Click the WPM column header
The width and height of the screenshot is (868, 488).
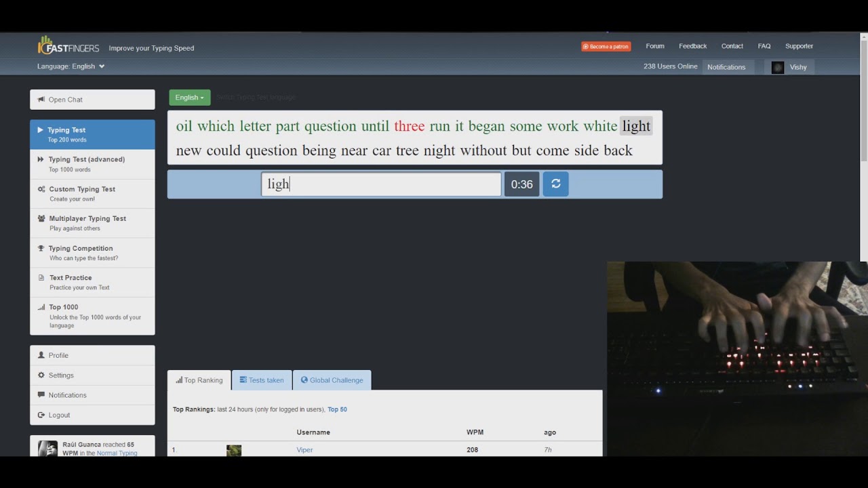[475, 432]
